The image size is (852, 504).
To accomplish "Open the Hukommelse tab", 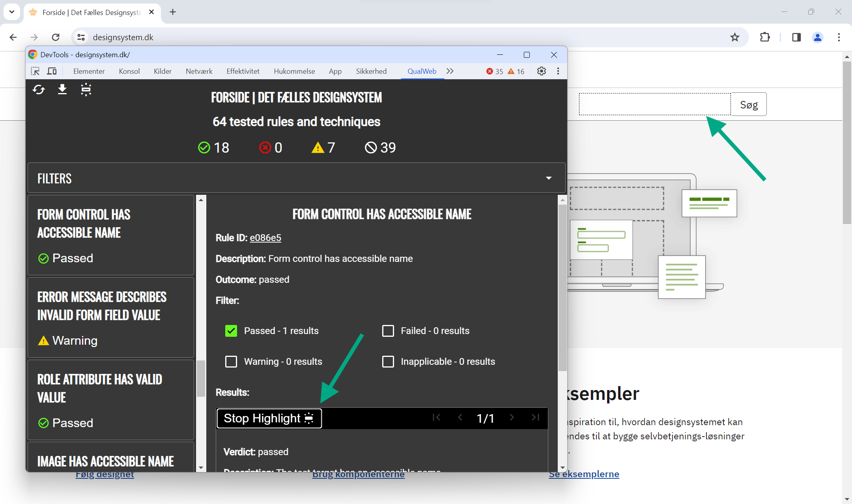I will [x=294, y=71].
